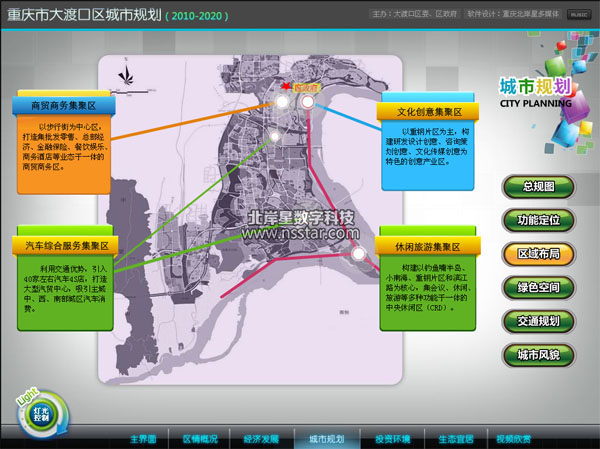This screenshot has height=449, width=600.
Task: Open the 绿色空间 green space section
Action: (539, 287)
